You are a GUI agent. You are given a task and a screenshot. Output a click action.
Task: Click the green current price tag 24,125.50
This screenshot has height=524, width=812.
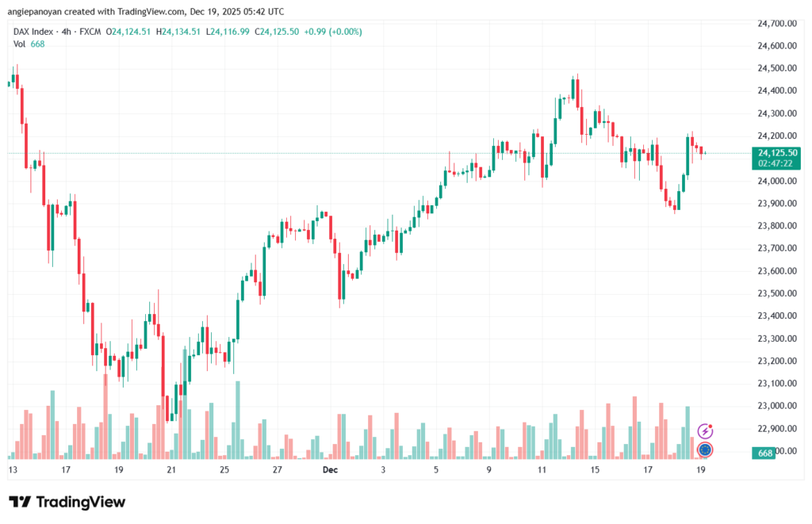coord(777,152)
